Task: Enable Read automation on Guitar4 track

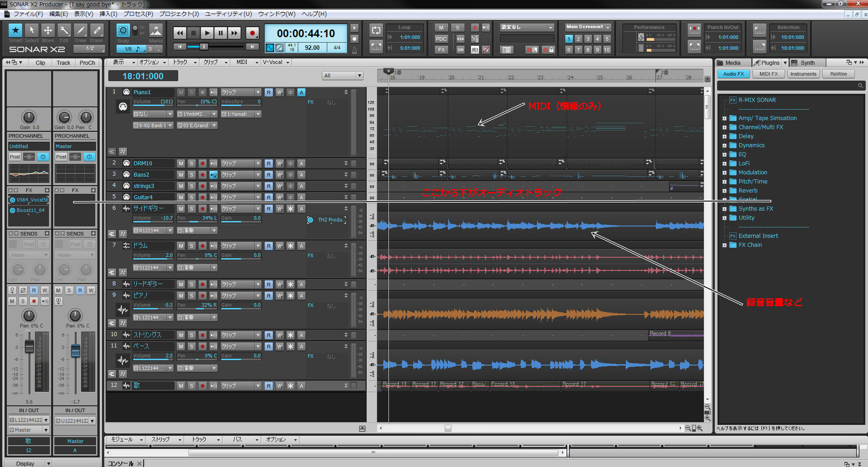Action: pos(269,197)
